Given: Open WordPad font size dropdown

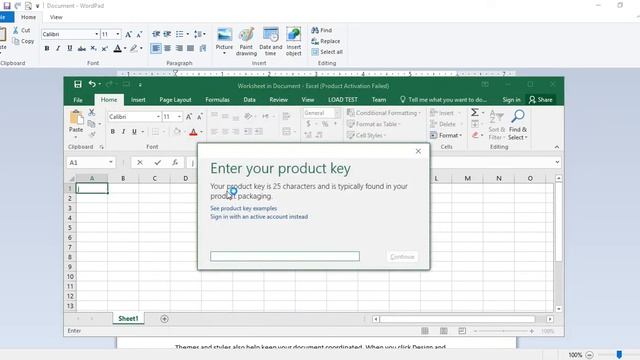Looking at the screenshot, I should (x=118, y=34).
